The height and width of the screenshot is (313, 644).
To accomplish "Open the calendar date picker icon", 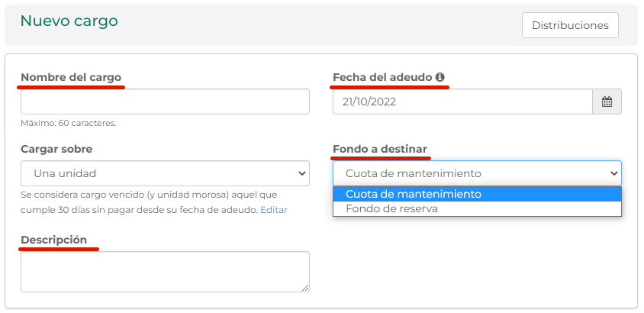I will (x=607, y=102).
